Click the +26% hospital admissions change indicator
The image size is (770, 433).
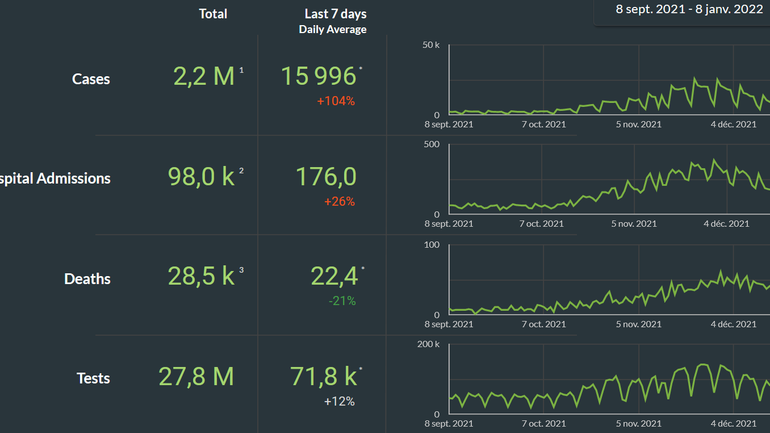tap(339, 202)
